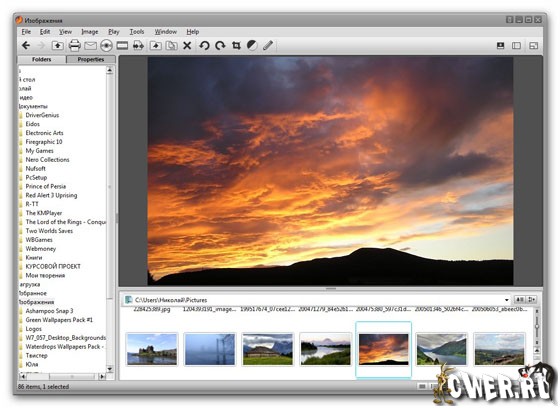Select the pencil edit tool

pyautogui.click(x=268, y=45)
